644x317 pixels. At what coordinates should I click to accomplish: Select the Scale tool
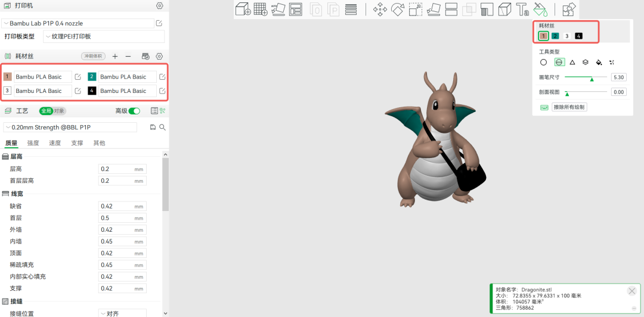[x=416, y=9]
